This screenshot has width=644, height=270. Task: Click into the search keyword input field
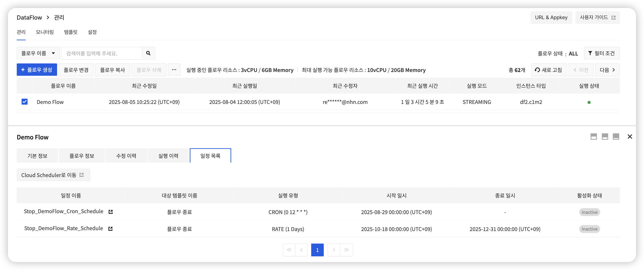pos(100,53)
